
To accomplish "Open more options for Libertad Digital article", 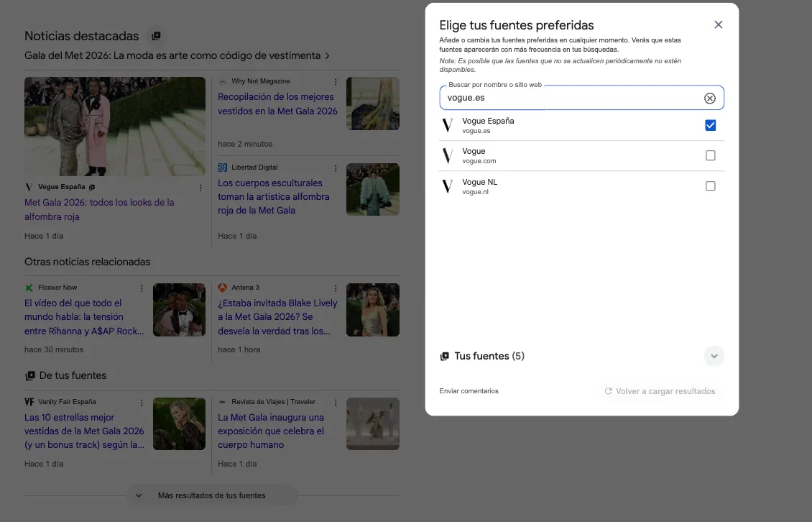I will pos(336,168).
